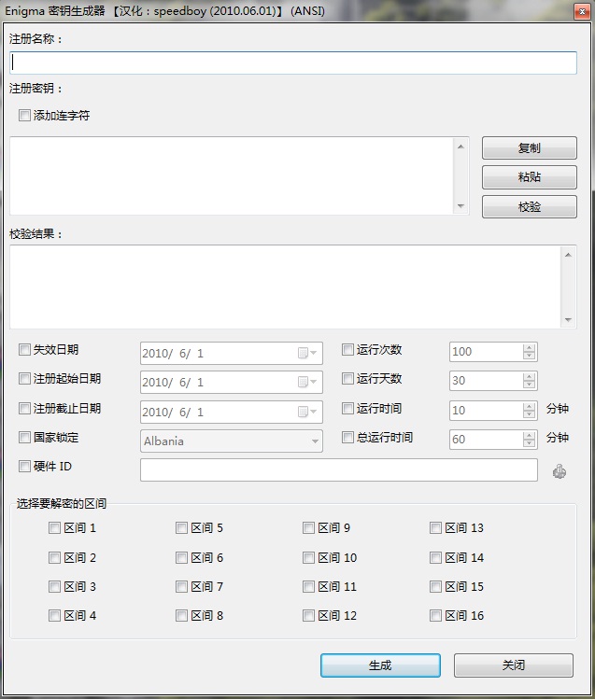The image size is (595, 700).
Task: Enable 区间 16 checkbox
Action: (x=435, y=616)
